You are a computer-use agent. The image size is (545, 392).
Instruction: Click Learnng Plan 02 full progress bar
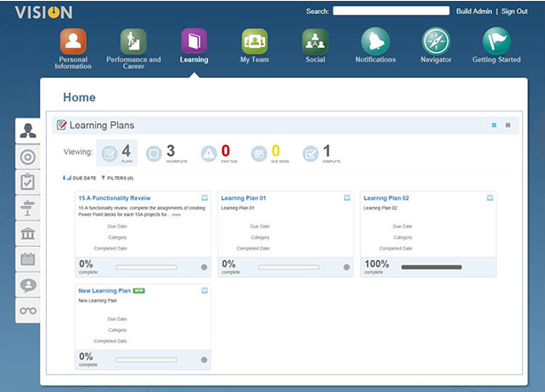pyautogui.click(x=432, y=267)
